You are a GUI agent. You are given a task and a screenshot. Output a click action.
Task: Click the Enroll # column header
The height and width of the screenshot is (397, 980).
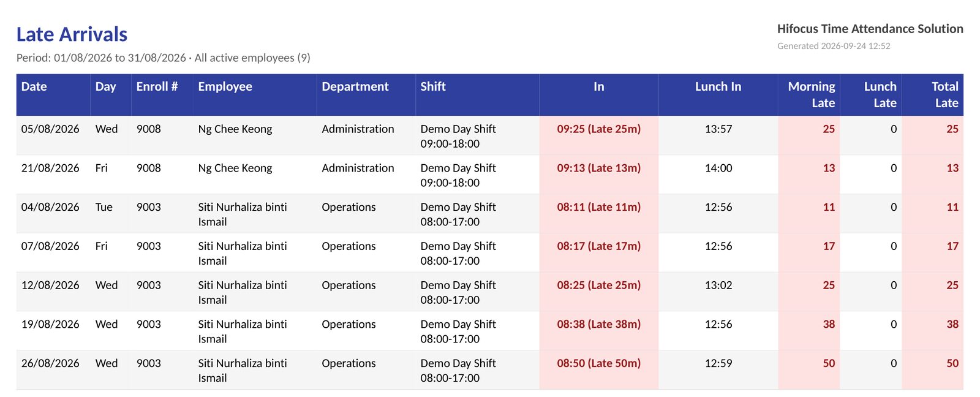click(162, 95)
